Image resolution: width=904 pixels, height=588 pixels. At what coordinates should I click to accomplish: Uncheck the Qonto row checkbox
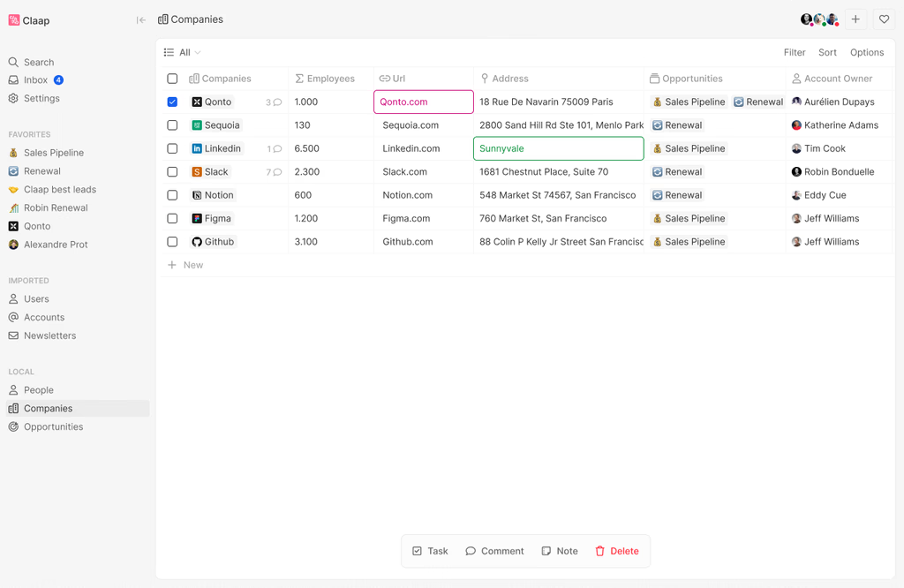(172, 102)
